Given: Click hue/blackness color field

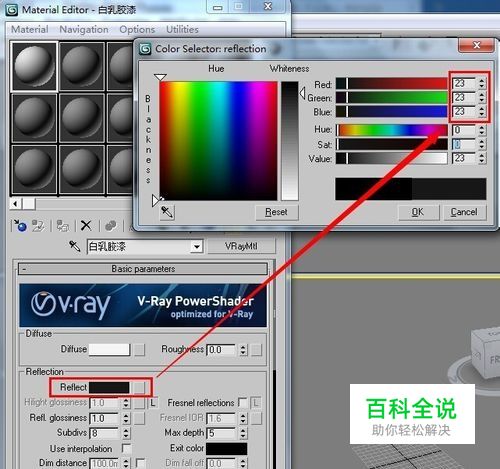Looking at the screenshot, I should pyautogui.click(x=218, y=141).
